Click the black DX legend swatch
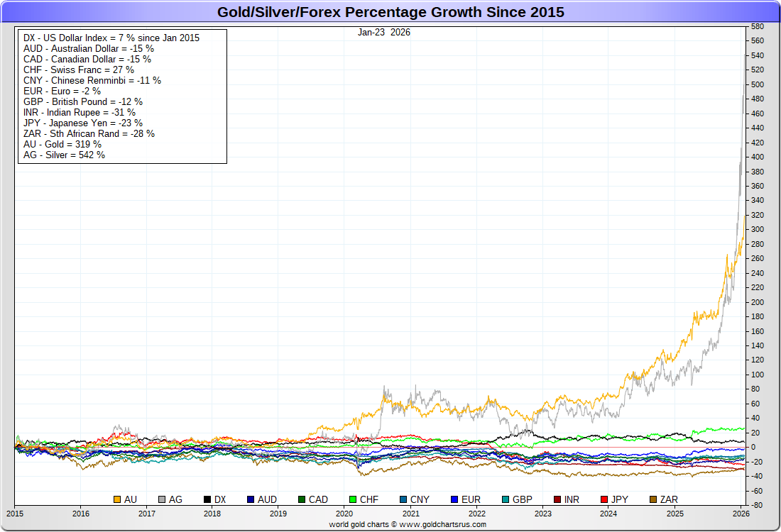The height and width of the screenshot is (532, 781). point(207,499)
